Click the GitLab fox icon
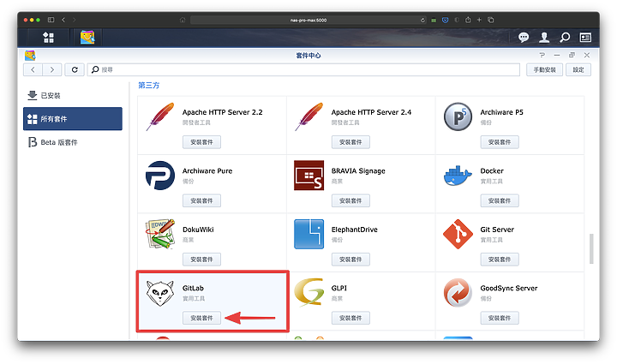The image size is (617, 364). tap(160, 293)
